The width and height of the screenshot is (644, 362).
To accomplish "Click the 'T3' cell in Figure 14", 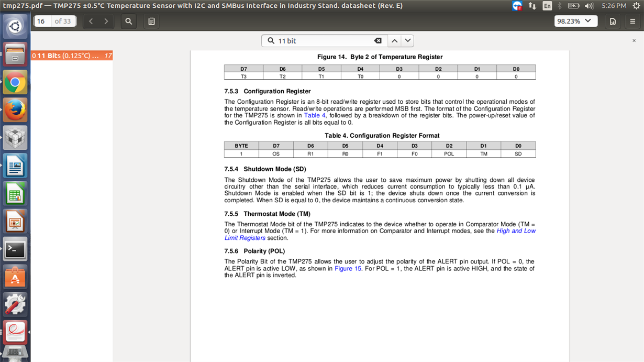I will click(244, 76).
